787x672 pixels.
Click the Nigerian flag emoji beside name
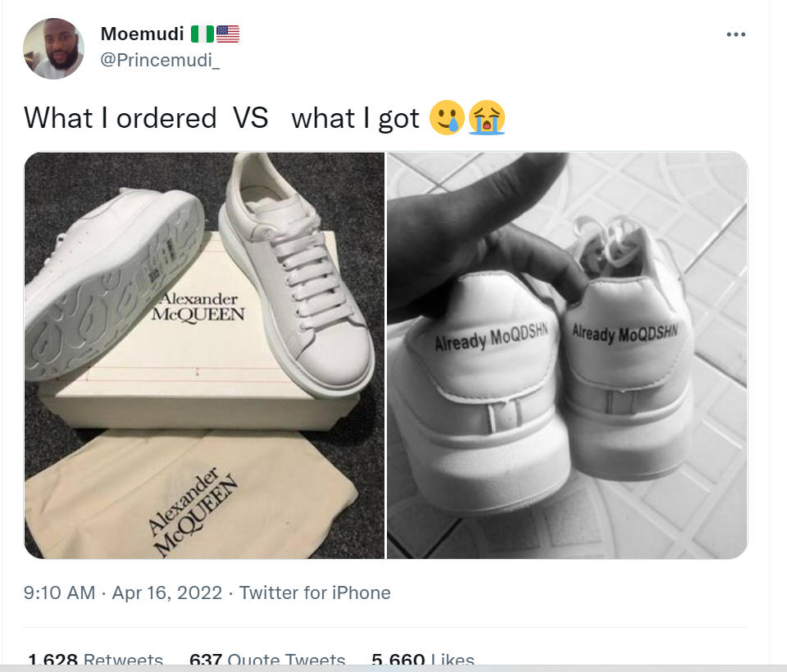pyautogui.click(x=202, y=34)
